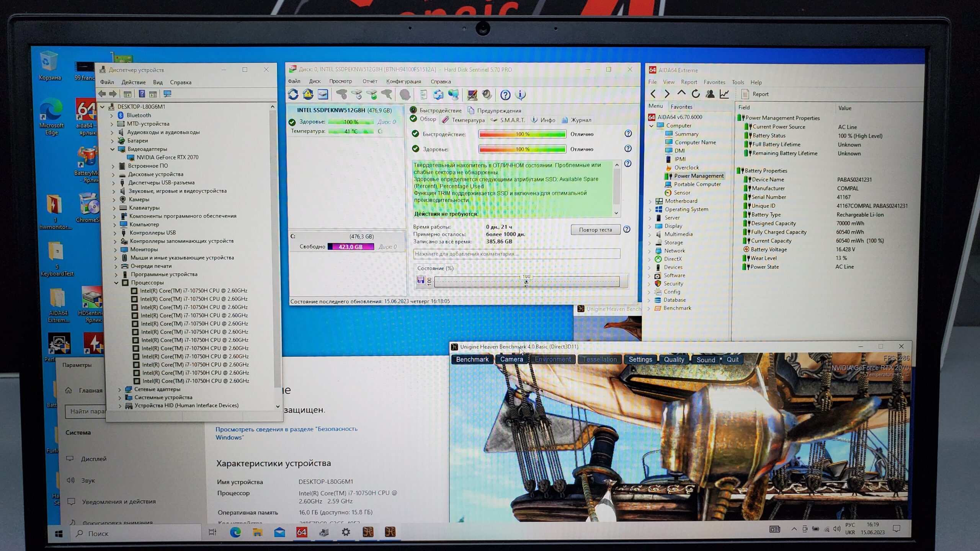
Task: Open AIDA64 icon in Windows taskbar
Action: (302, 532)
